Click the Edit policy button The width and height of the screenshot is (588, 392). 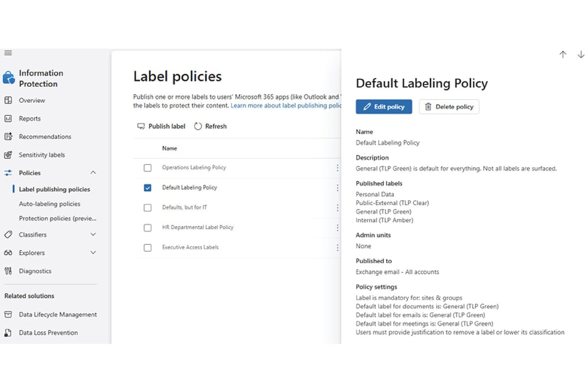point(384,106)
